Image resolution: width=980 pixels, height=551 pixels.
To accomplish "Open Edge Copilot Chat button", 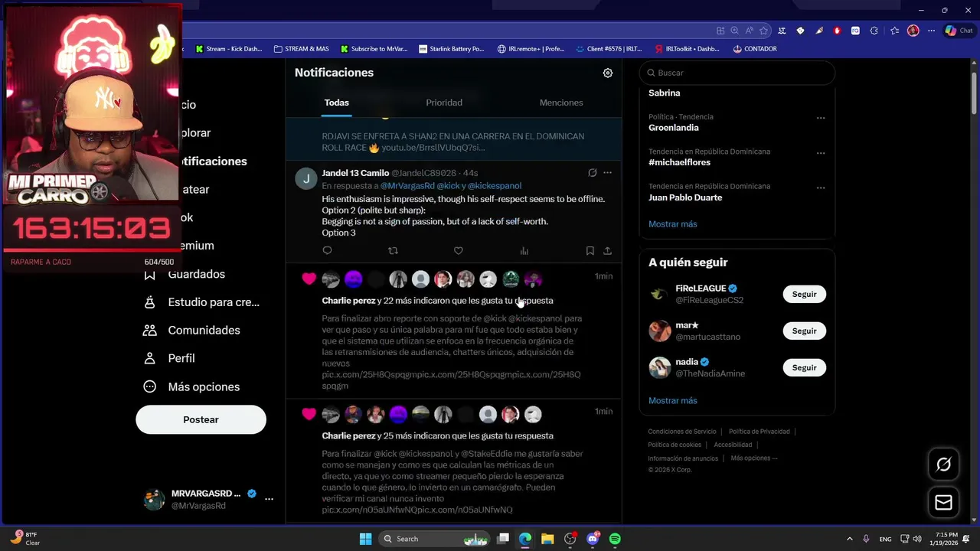I will (959, 31).
